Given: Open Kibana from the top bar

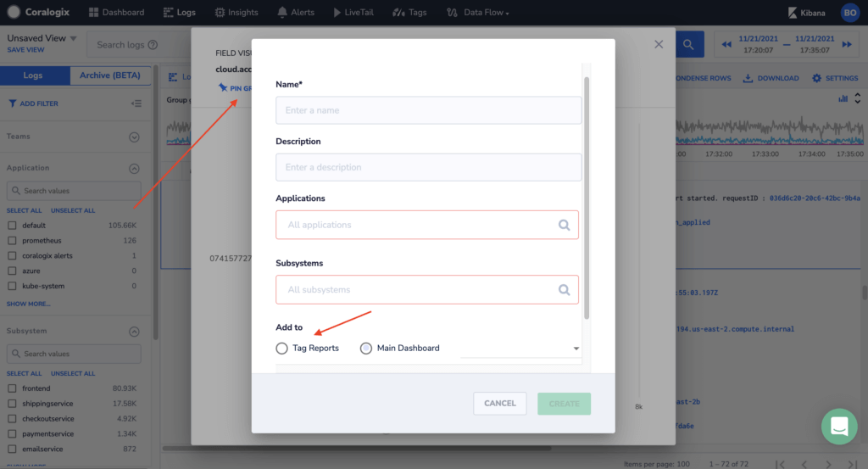Looking at the screenshot, I should tap(806, 13).
